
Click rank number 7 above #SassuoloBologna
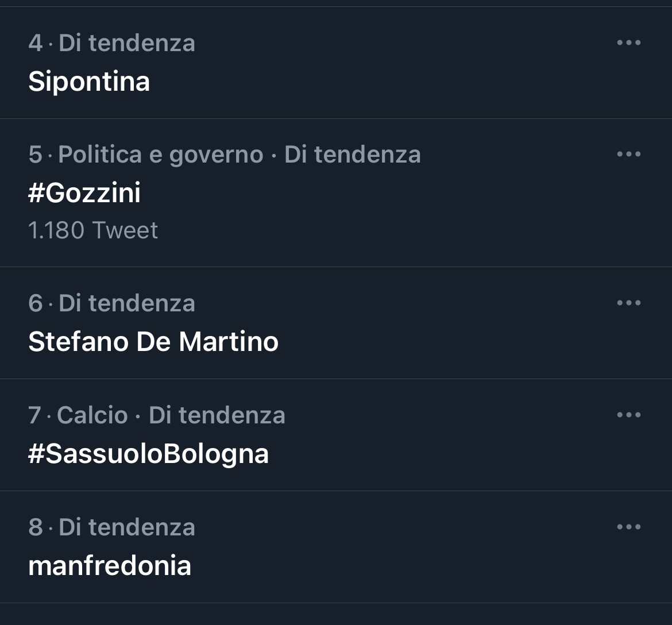pos(35,415)
